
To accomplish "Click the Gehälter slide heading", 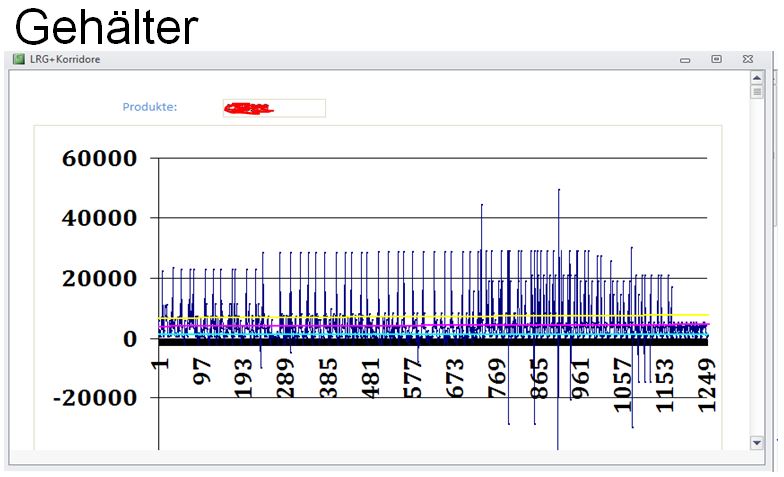I will 106,26.
